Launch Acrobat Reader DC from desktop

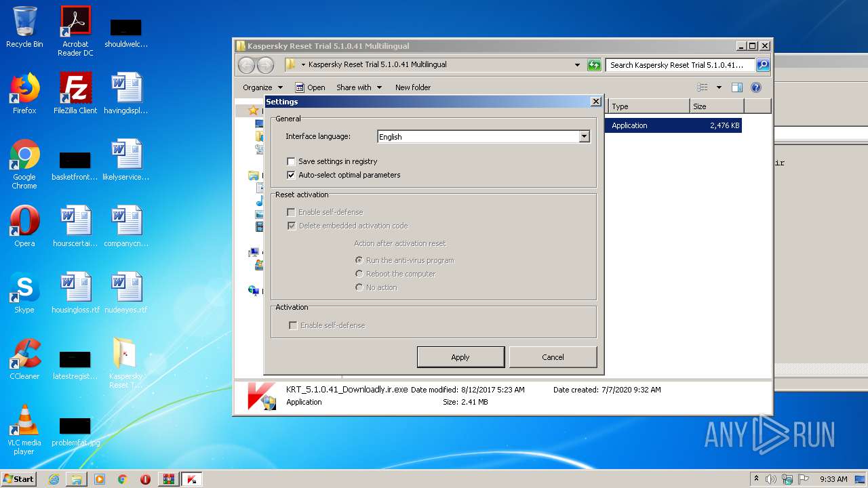(x=75, y=31)
